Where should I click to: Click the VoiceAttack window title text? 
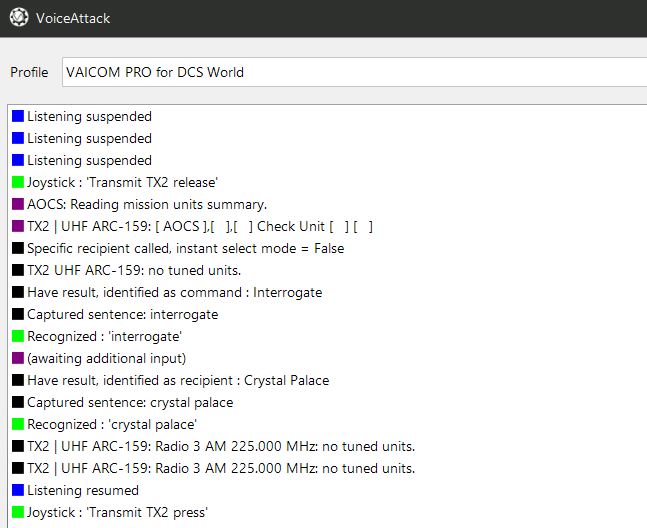pos(73,18)
